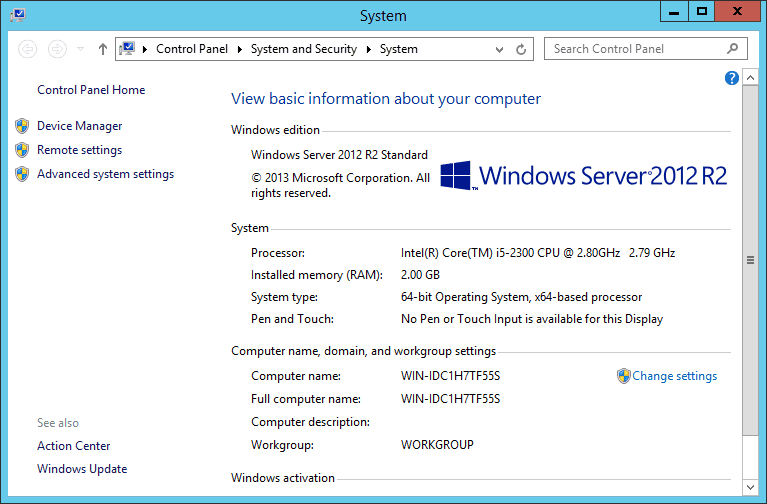Select the Control Panel breadcrumb
This screenshot has height=504, width=767.
pyautogui.click(x=192, y=49)
